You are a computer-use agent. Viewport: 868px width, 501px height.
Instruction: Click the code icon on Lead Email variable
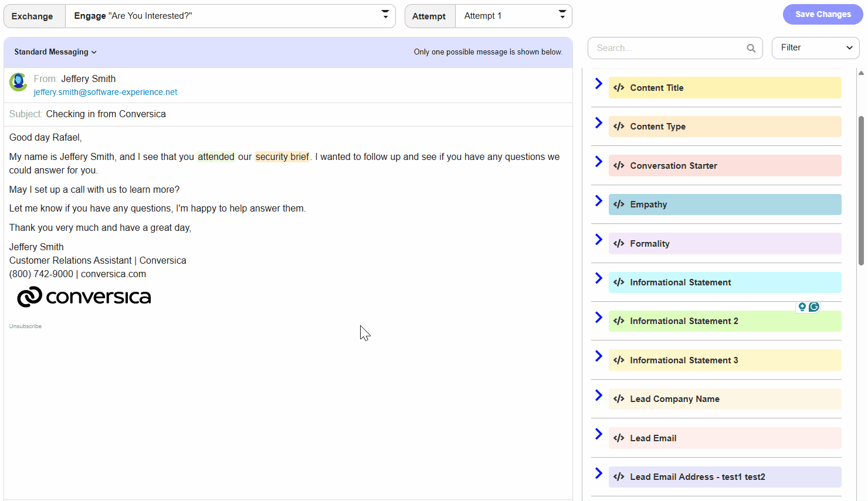pos(619,438)
